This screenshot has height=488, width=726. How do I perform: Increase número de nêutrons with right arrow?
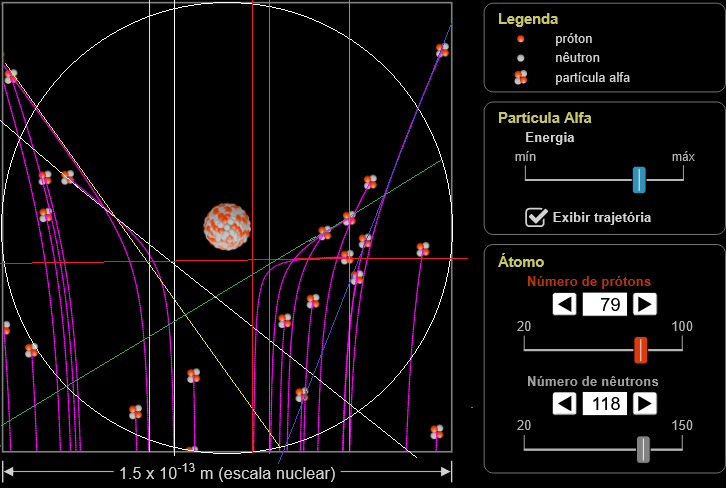[x=645, y=403]
